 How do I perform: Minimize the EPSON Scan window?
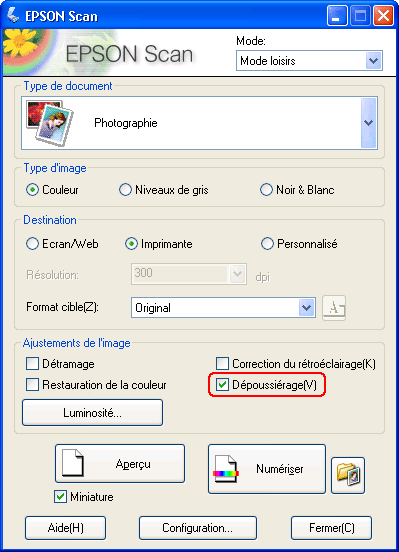(x=337, y=16)
